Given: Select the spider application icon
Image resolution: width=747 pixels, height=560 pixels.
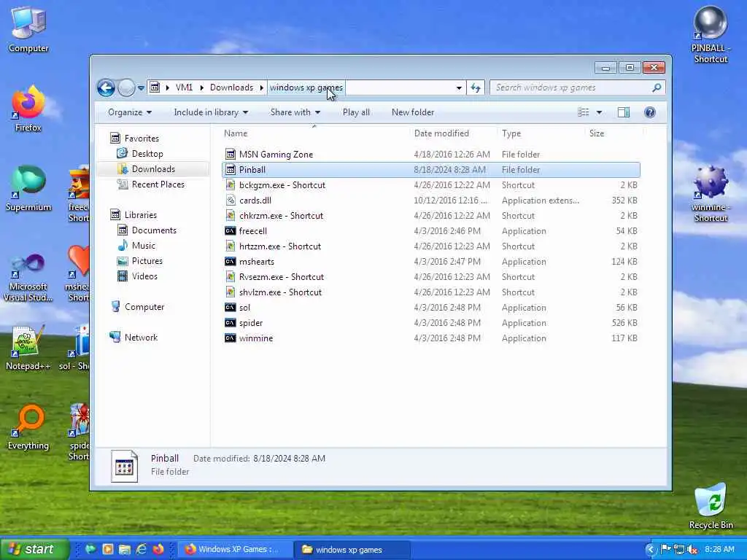Looking at the screenshot, I should pyautogui.click(x=231, y=323).
